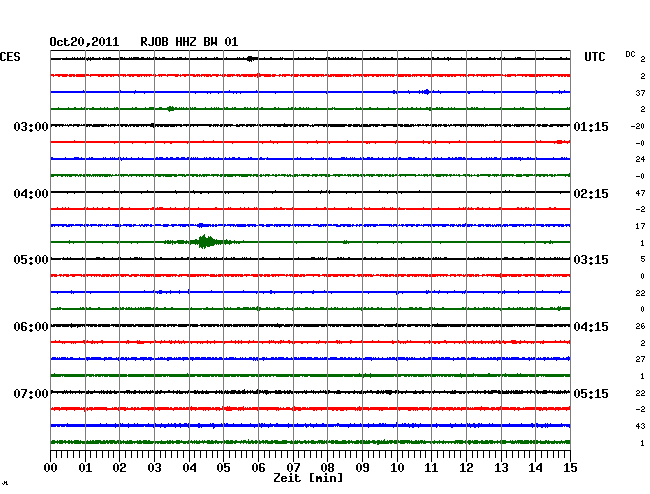This screenshot has height=494, width=650.
Task: Select the DC column header
Action: coord(630,54)
